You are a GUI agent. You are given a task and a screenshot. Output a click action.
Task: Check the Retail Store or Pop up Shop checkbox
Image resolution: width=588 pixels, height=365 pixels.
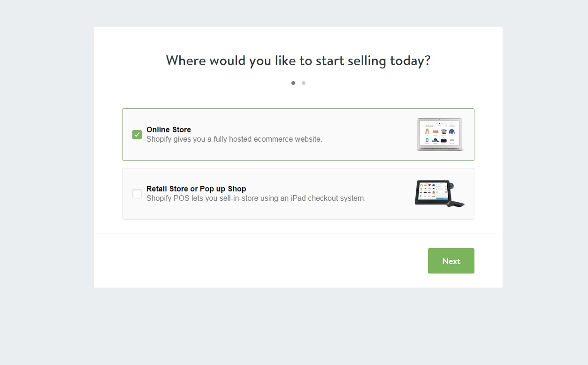point(137,194)
